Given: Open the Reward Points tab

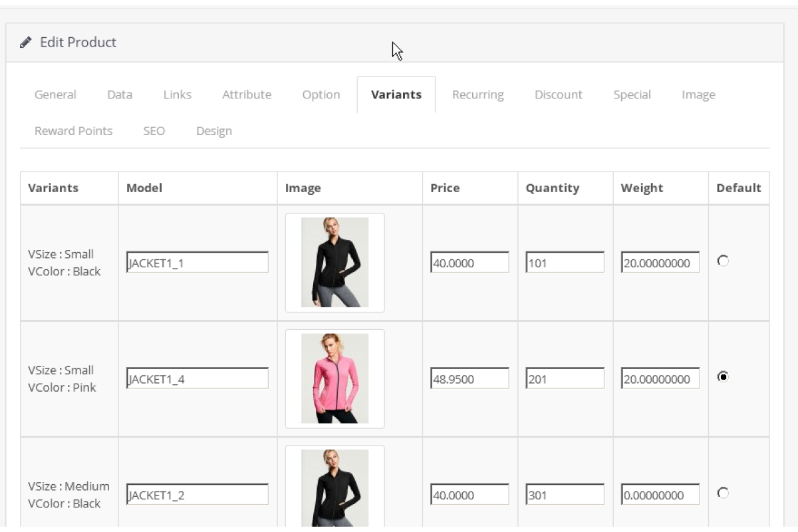Looking at the screenshot, I should pyautogui.click(x=73, y=131).
